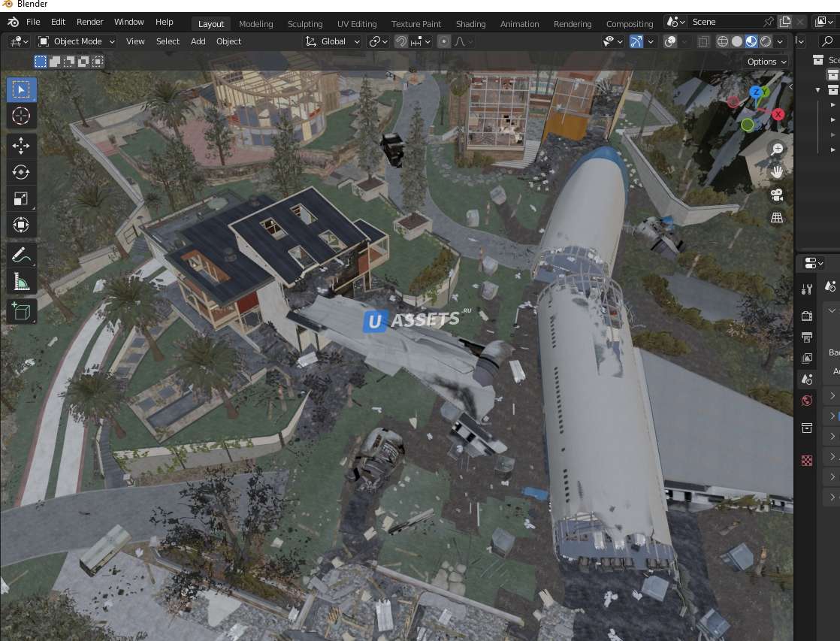
Task: Open gizmo settings dropdown arrow
Action: (651, 41)
